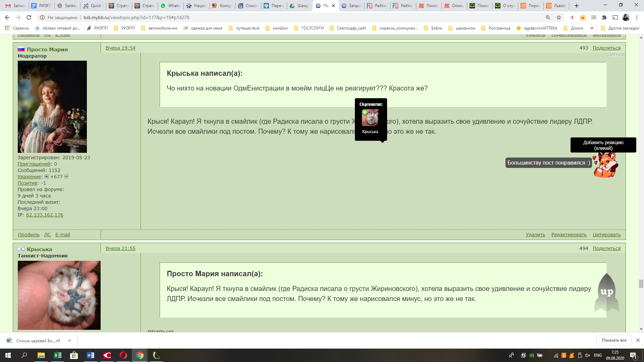Open File Explorer from the taskbar
The image size is (644, 362).
[x=41, y=355]
